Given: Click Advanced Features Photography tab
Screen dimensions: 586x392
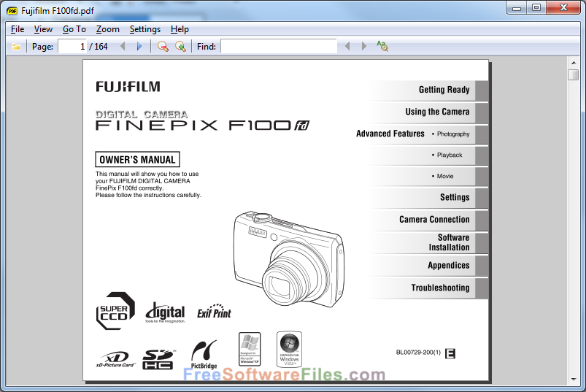Looking at the screenshot, I should 423,134.
